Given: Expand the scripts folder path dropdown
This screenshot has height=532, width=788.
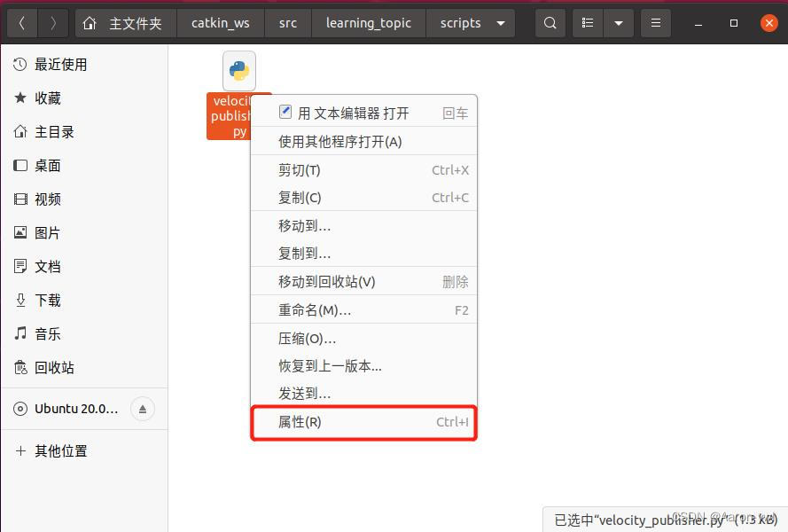Looking at the screenshot, I should point(501,23).
